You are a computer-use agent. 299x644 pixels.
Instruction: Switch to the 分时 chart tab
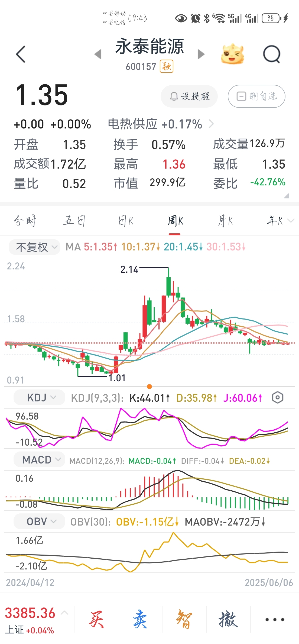[25, 221]
